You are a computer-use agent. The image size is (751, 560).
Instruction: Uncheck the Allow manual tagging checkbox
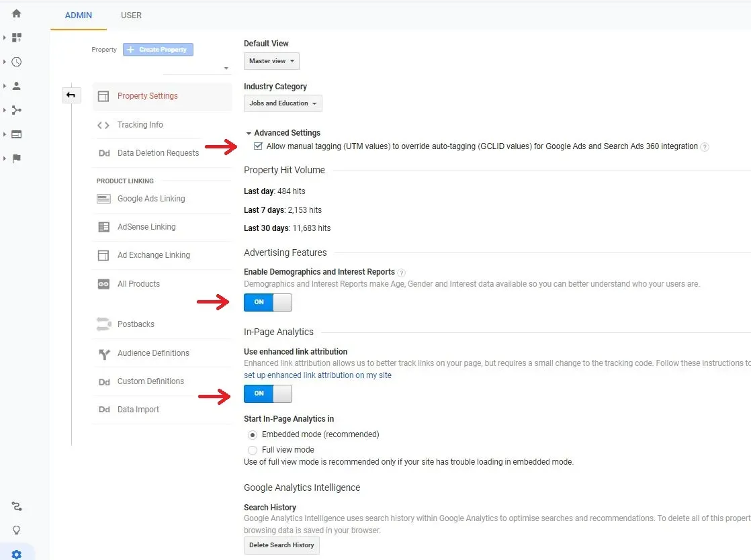click(x=258, y=146)
